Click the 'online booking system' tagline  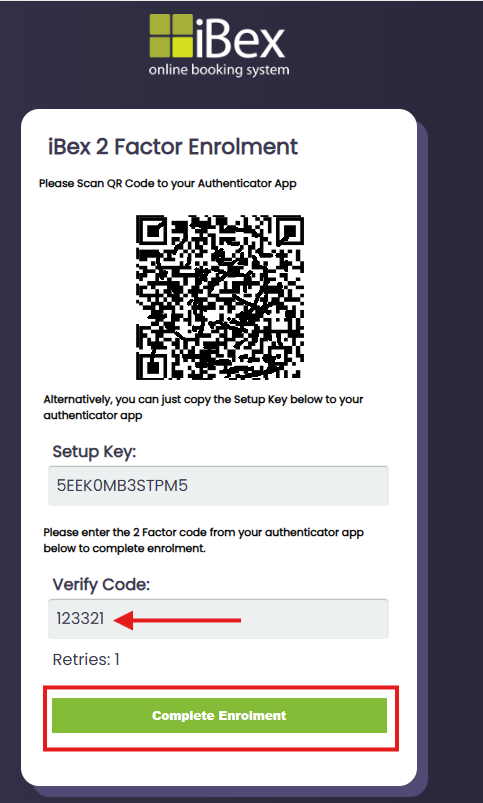coord(219,70)
